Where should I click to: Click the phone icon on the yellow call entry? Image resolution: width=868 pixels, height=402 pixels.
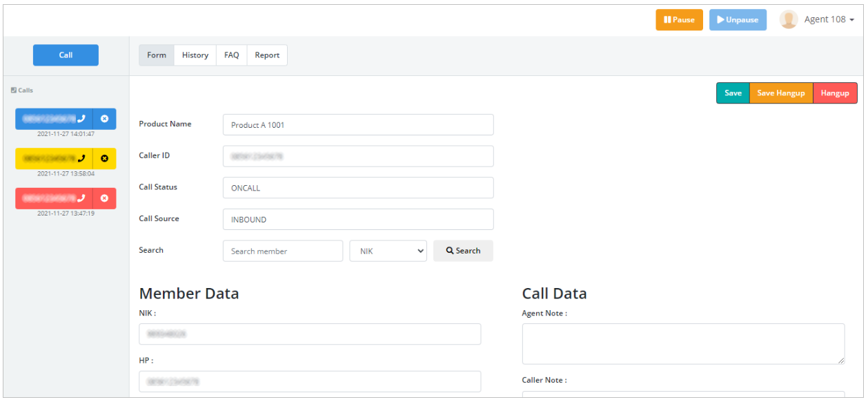(x=83, y=158)
